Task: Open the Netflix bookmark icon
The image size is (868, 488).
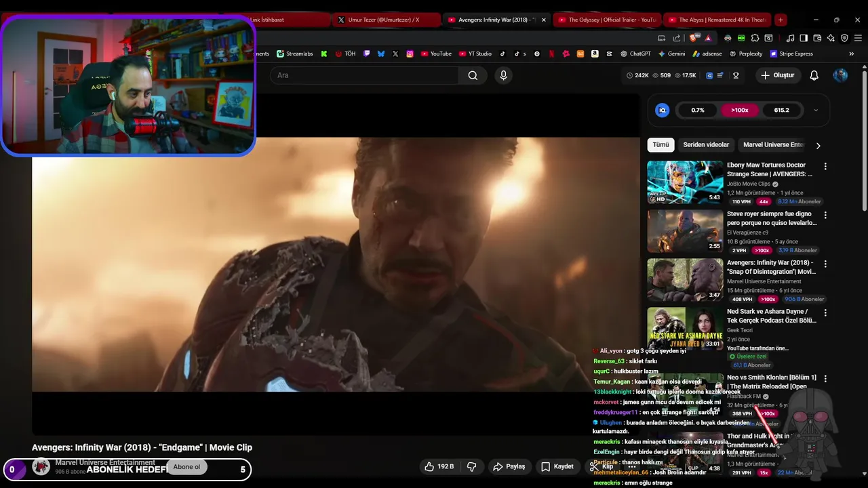Action: pyautogui.click(x=551, y=54)
